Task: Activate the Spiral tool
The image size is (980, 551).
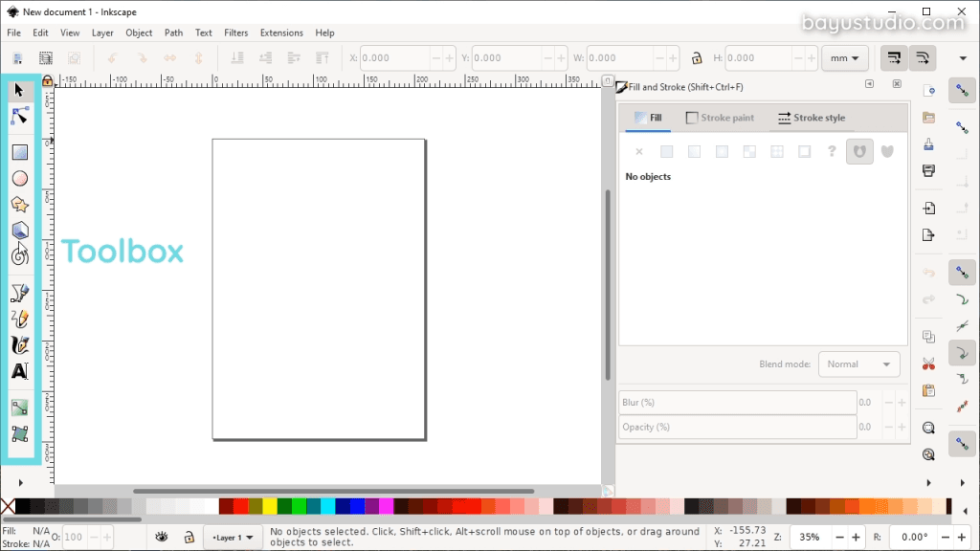Action: click(x=19, y=255)
